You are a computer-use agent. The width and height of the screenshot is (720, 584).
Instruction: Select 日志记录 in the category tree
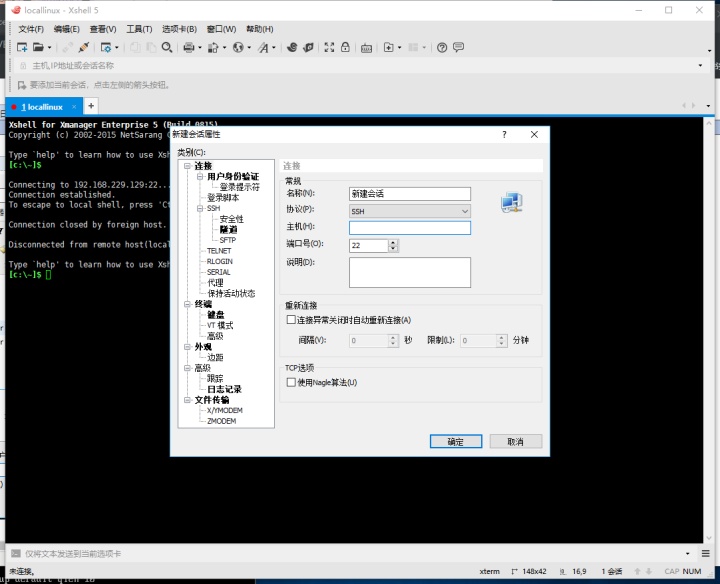point(224,389)
